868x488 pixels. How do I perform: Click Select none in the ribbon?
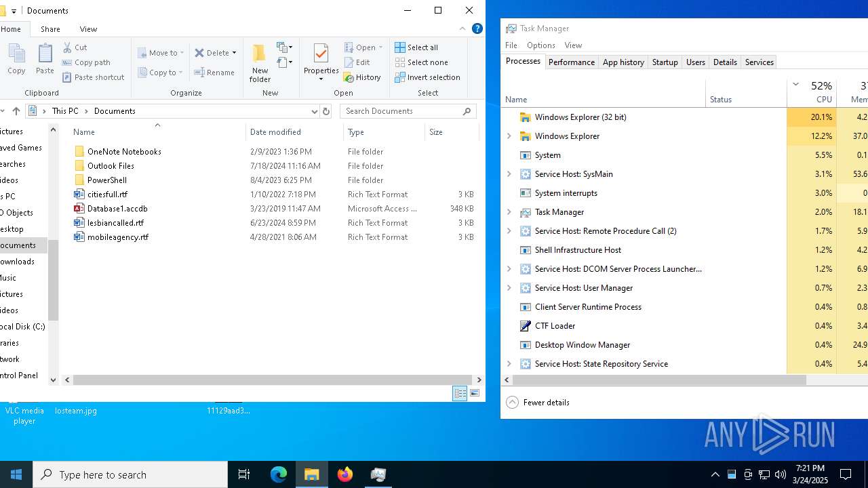click(421, 62)
